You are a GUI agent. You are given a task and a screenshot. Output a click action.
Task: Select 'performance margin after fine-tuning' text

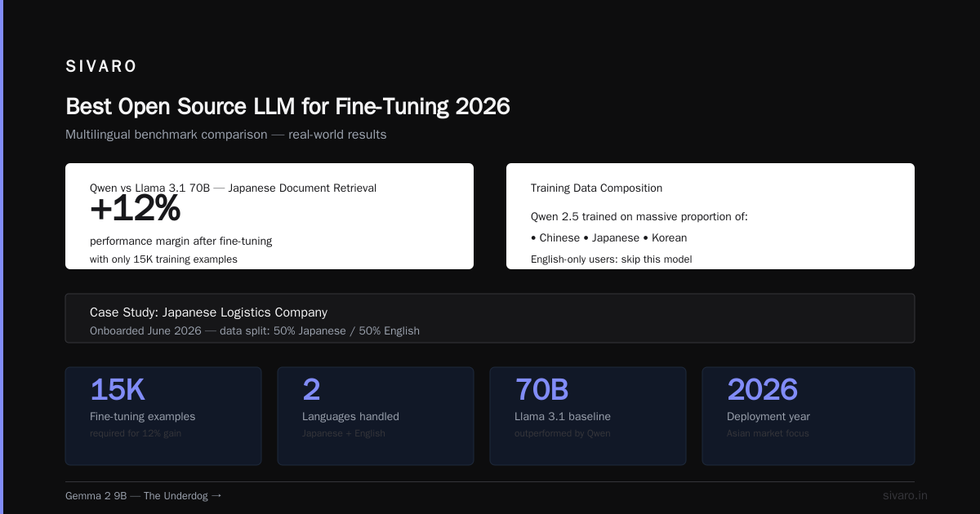pos(180,241)
